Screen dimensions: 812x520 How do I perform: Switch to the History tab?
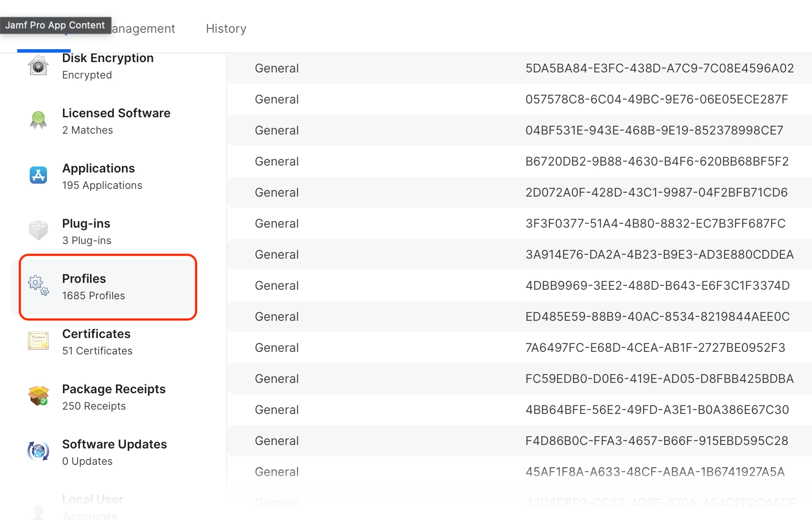[226, 28]
